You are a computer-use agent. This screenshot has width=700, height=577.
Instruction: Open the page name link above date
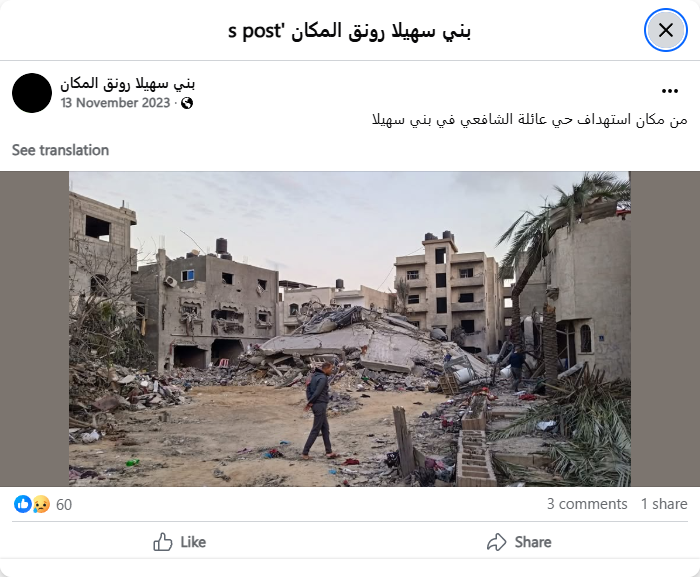128,83
